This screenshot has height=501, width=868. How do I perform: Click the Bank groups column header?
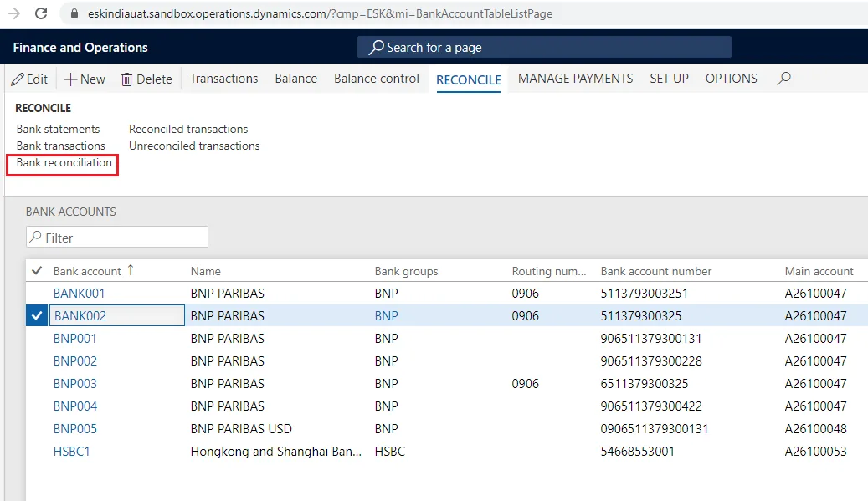(x=406, y=271)
